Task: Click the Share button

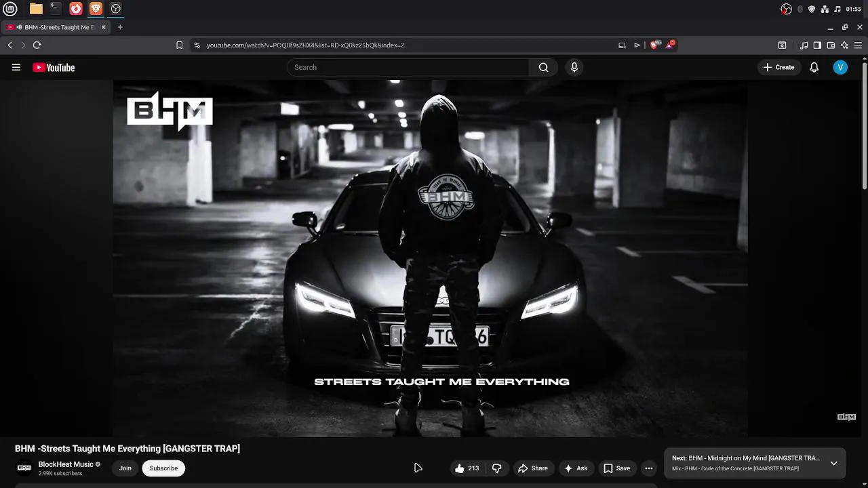Action: [x=533, y=468]
